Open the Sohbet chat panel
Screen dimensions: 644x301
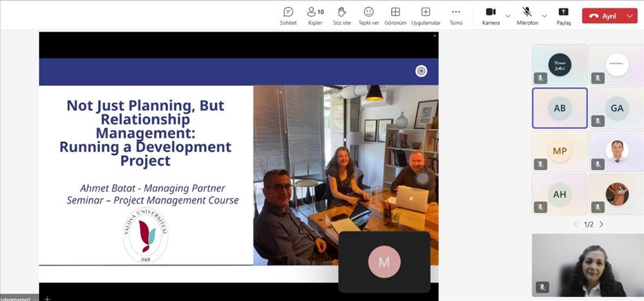coord(289,16)
